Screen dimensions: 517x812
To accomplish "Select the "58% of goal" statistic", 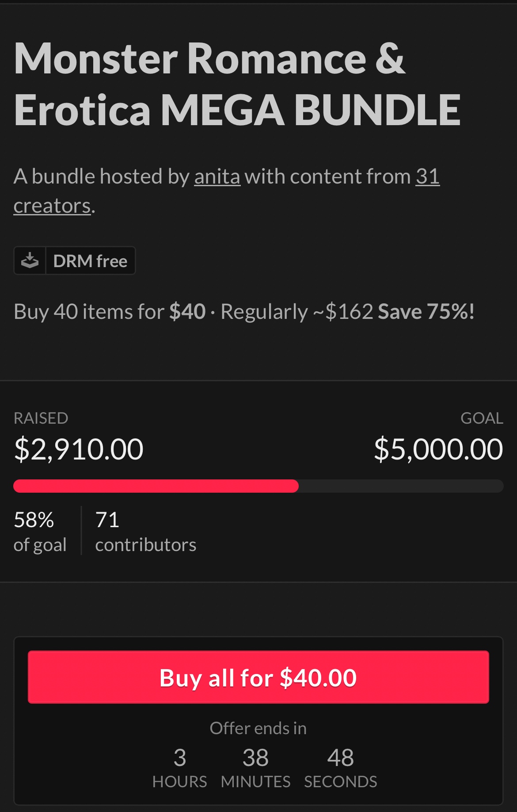I will click(x=40, y=531).
